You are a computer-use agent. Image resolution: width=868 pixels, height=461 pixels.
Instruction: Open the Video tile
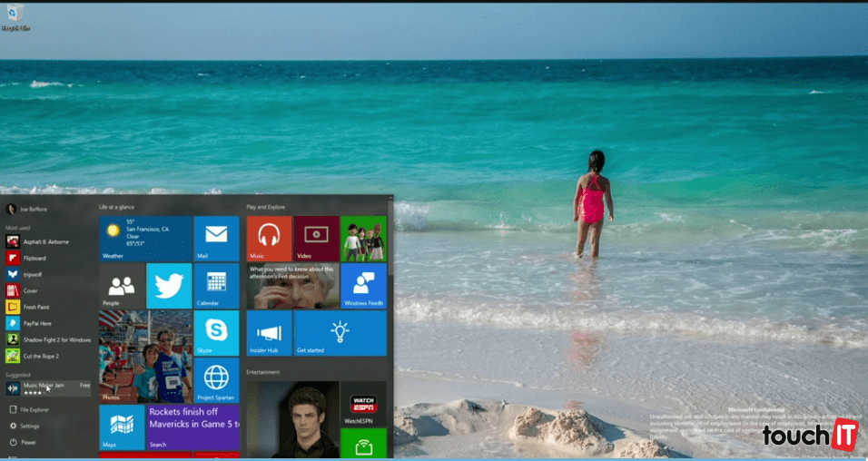point(316,239)
